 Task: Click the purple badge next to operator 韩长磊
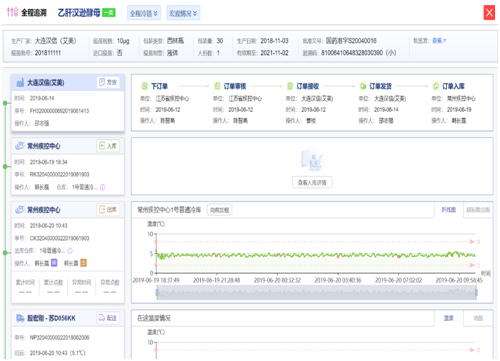54,263
